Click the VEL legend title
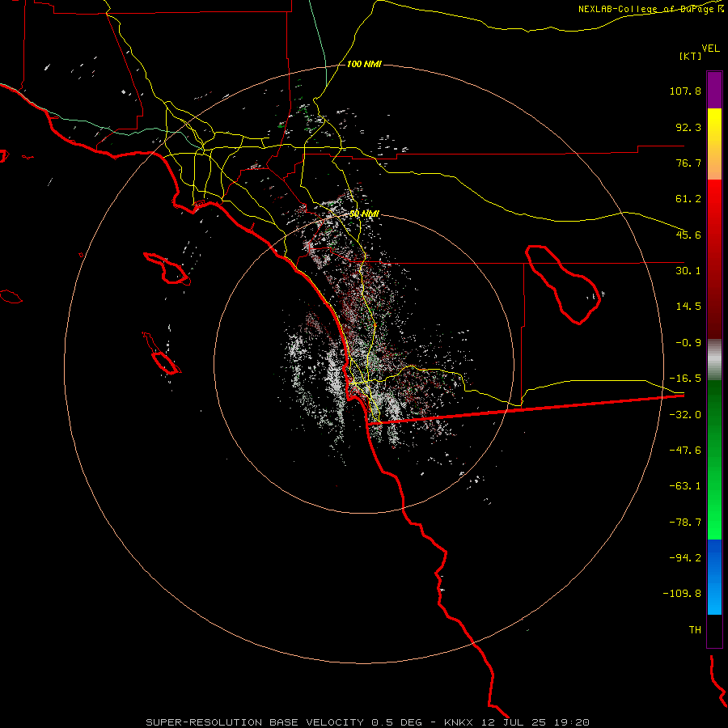Screen dimensions: 728x728 pyautogui.click(x=710, y=48)
